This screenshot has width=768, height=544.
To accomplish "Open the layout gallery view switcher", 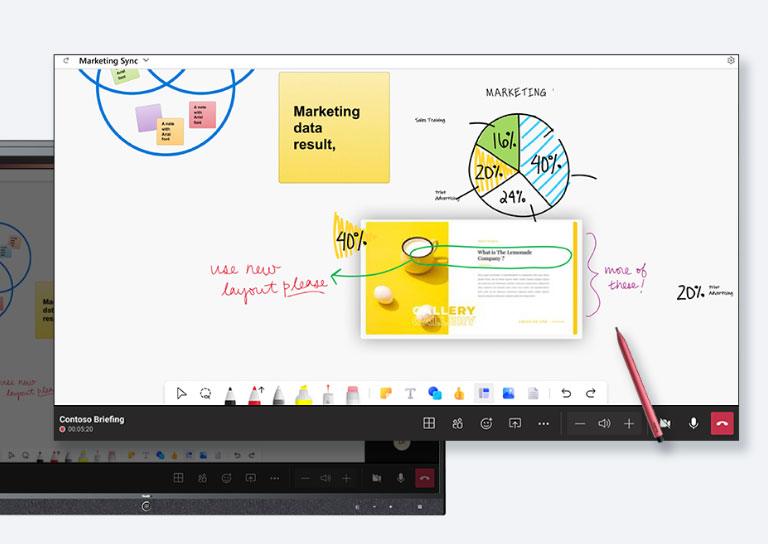I will click(x=429, y=423).
